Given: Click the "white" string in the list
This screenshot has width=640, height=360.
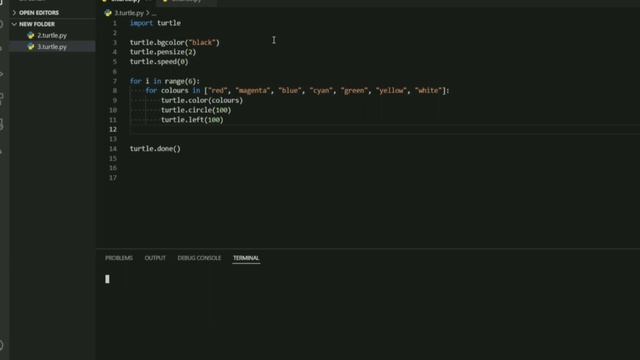Looking at the screenshot, I should [x=429, y=91].
